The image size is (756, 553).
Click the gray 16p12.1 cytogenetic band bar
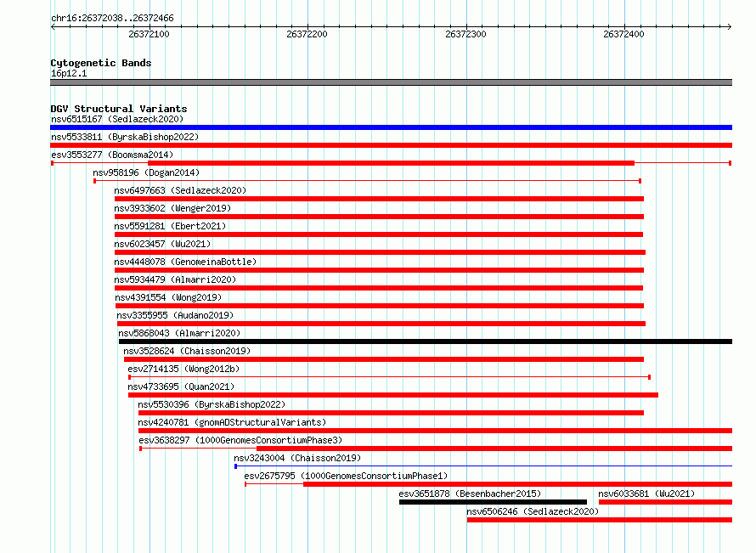(391, 82)
